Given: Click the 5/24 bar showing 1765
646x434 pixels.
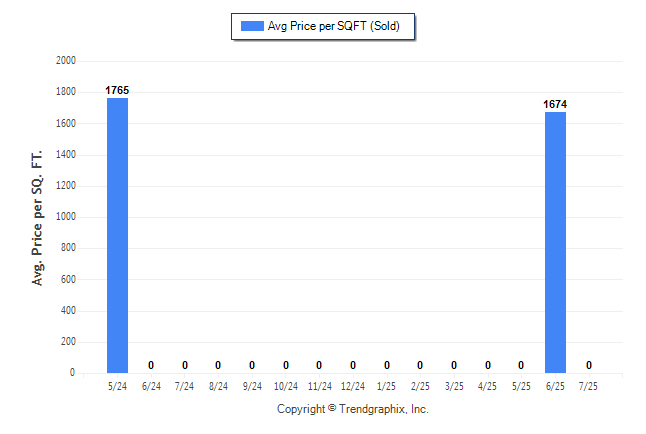Looking at the screenshot, I should 117,235.
